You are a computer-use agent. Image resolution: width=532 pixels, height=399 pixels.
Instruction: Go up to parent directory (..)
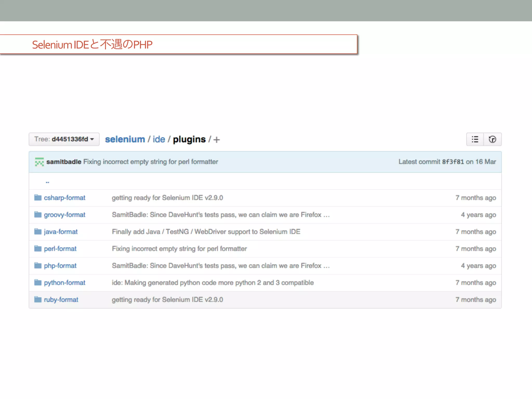click(47, 182)
